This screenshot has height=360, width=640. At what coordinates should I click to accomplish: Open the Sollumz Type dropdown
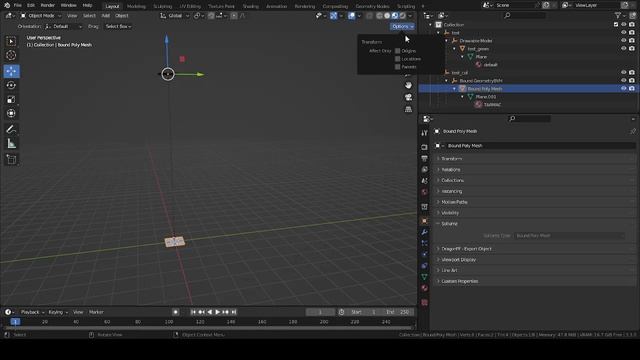click(569, 236)
